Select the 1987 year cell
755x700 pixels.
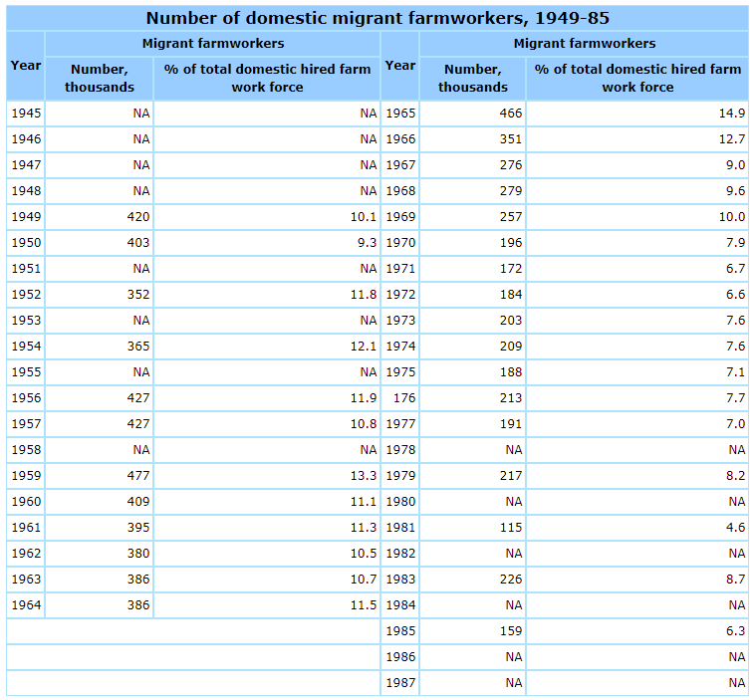[x=400, y=682]
